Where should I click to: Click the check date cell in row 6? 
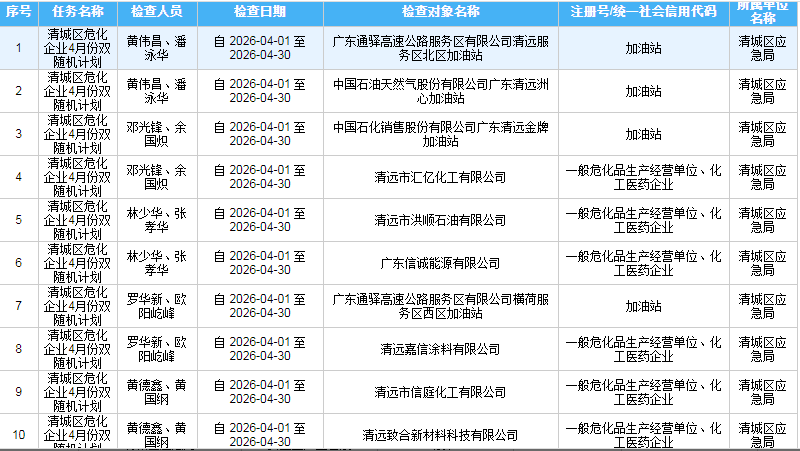[259, 263]
